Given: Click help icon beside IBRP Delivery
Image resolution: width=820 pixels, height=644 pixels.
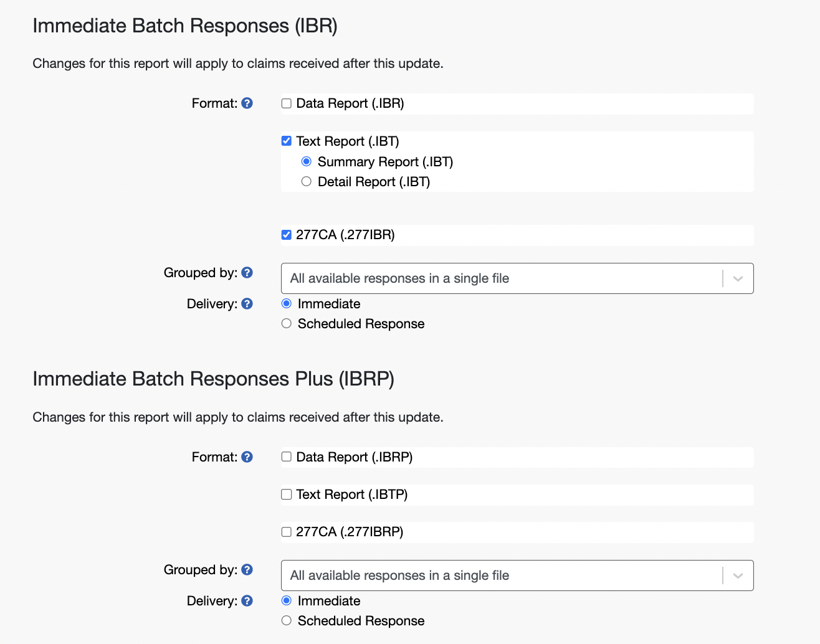Looking at the screenshot, I should (x=247, y=601).
